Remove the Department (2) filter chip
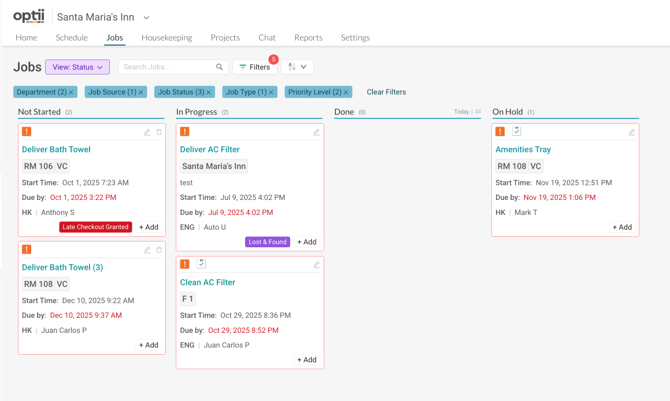670x401 pixels. [x=71, y=92]
